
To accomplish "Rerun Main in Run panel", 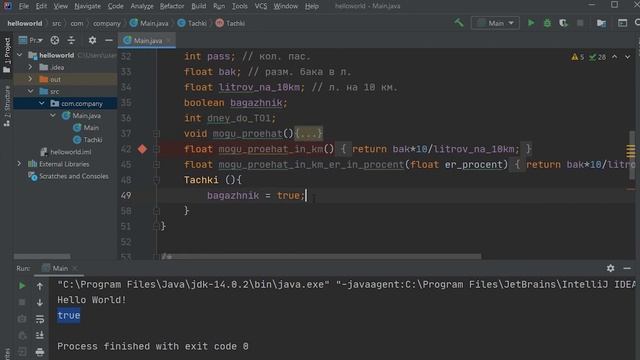I will coord(22,286).
